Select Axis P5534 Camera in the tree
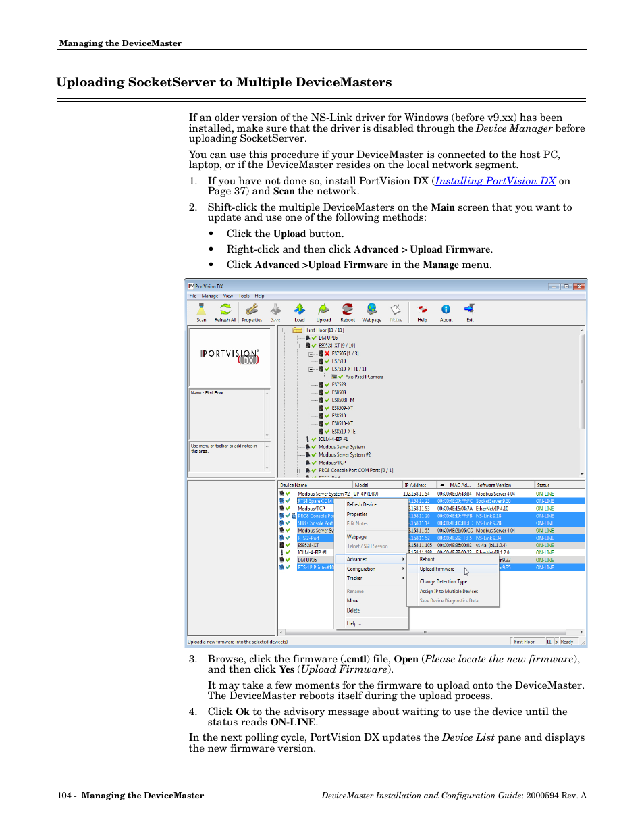This screenshot has width=644, height=834. click(365, 377)
